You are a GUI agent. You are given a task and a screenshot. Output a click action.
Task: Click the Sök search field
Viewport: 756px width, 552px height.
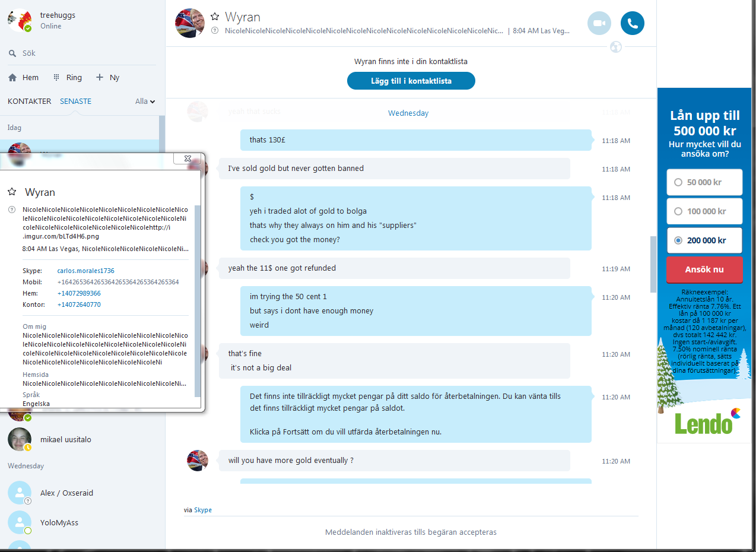pyautogui.click(x=82, y=53)
